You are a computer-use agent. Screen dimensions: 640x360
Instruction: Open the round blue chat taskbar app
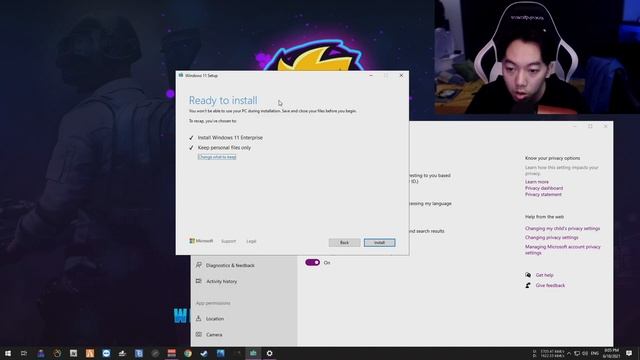[106, 353]
